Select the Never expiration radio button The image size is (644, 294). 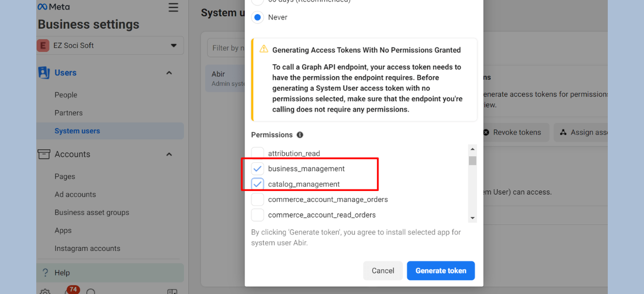click(258, 18)
